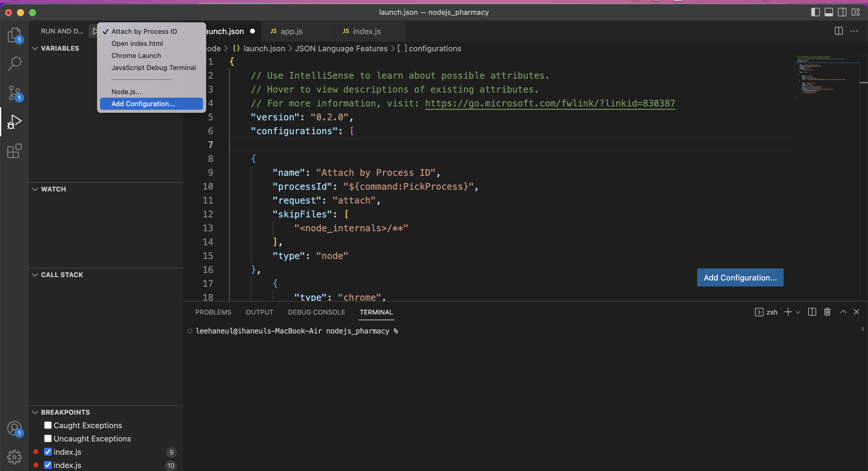Add a new terminal with plus icon
The height and width of the screenshot is (471, 868).
[788, 312]
